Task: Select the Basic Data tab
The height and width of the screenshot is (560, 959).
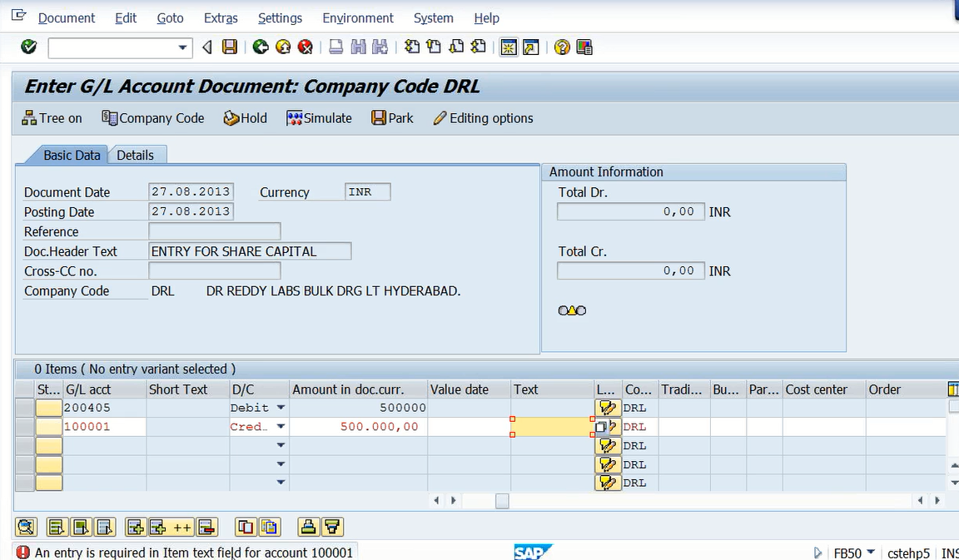Action: click(x=72, y=156)
